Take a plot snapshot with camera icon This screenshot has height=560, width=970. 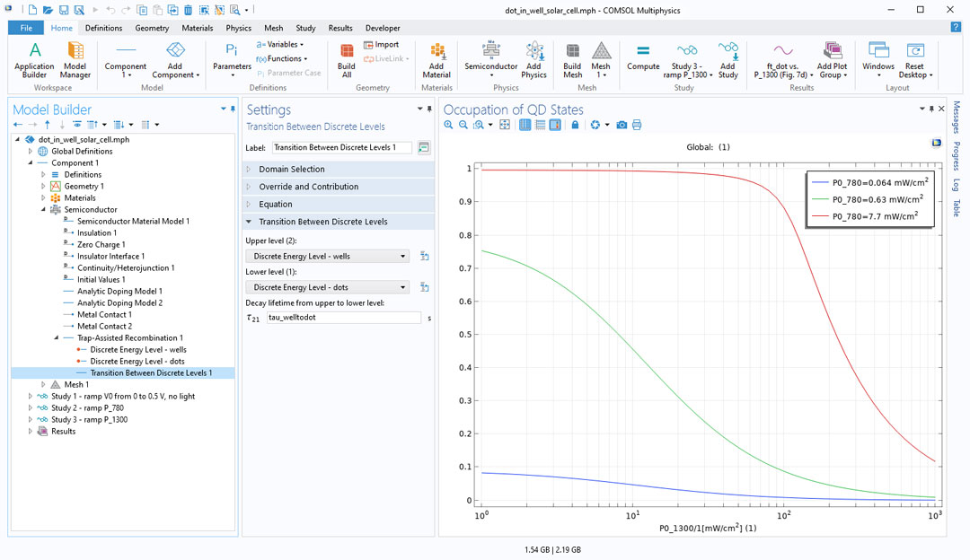(622, 125)
